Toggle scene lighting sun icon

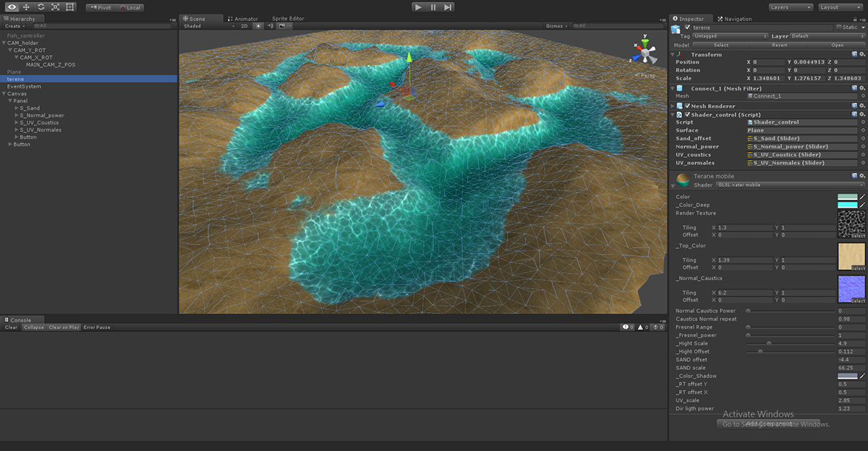pos(258,25)
